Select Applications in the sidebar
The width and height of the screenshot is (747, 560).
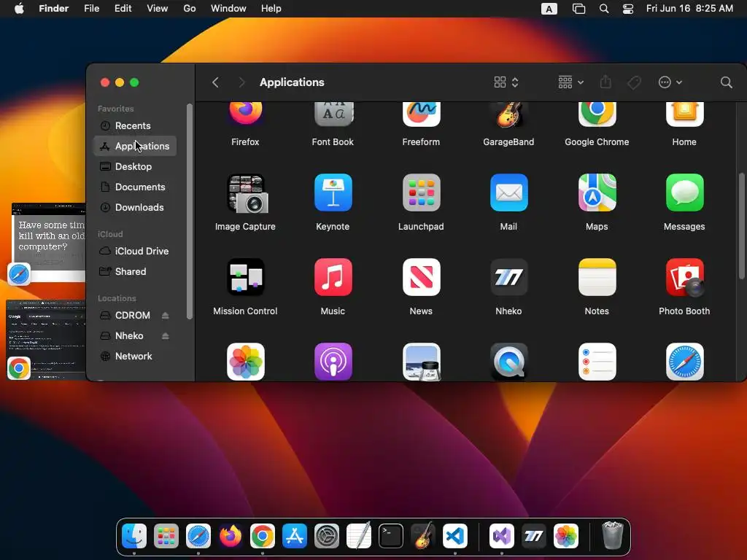pos(135,146)
